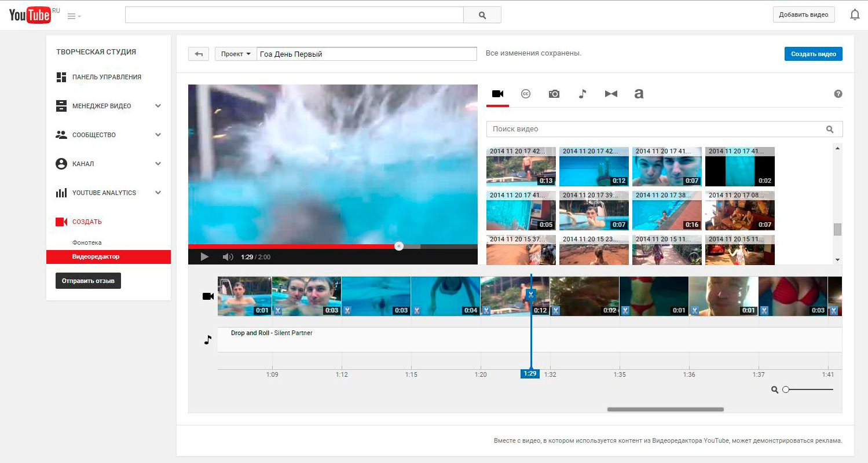Click the video track camera icon beside the timeline
The height and width of the screenshot is (463, 868).
[208, 296]
